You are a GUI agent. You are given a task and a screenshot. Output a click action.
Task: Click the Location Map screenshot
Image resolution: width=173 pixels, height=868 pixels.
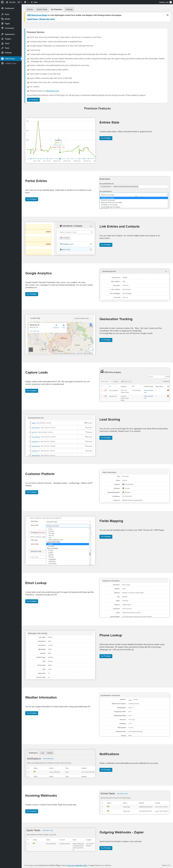60,335
